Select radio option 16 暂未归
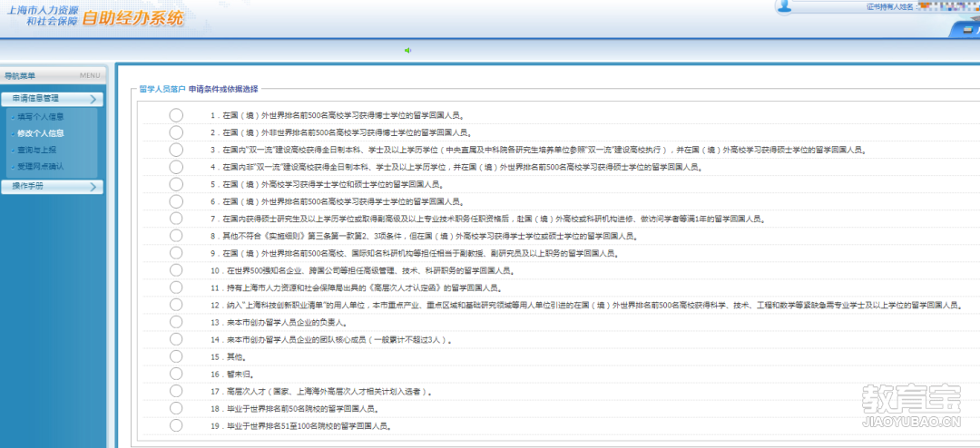The image size is (980, 448). 176,374
